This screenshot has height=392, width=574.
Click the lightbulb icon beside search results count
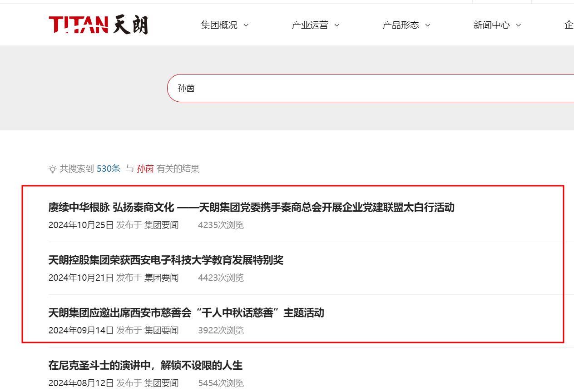53,169
